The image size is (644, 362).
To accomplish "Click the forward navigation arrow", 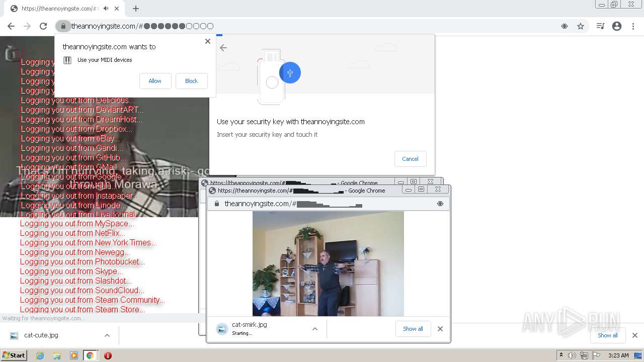I will [x=27, y=26].
